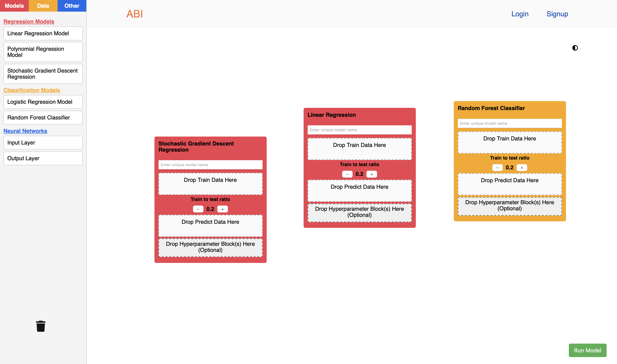Screen dimensions: 617x364
Task: Open the Signup link
Action: coord(557,14)
